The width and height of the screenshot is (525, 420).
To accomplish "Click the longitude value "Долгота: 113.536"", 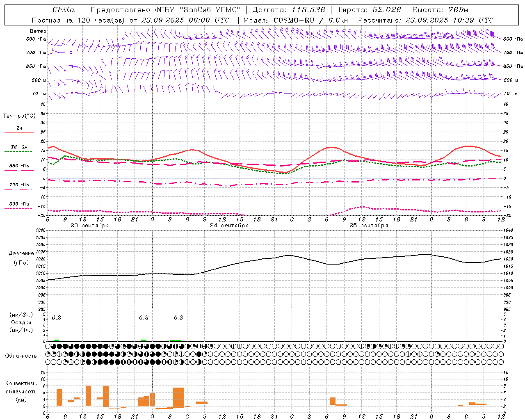I will tap(289, 10).
